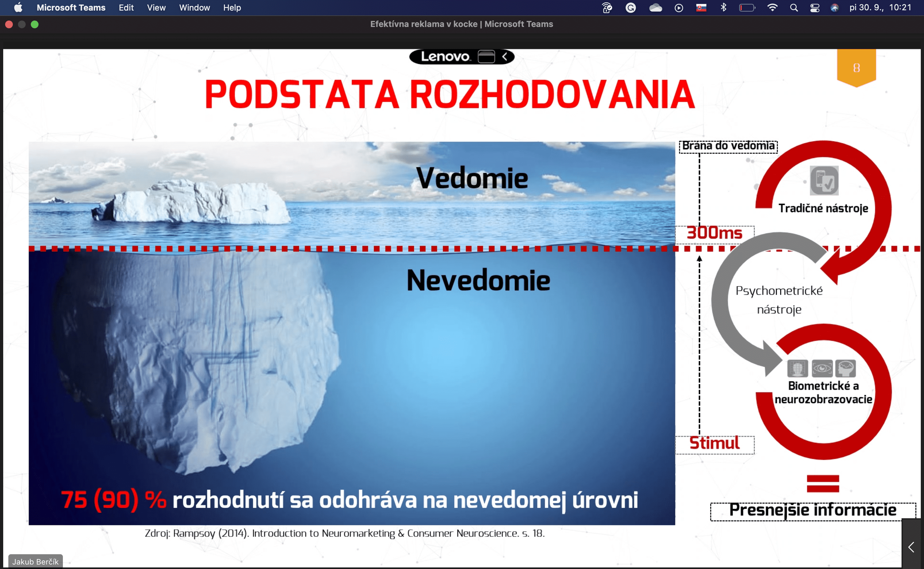The height and width of the screenshot is (569, 924).
Task: Switch input source via Slovak flag
Action: pyautogui.click(x=701, y=7)
